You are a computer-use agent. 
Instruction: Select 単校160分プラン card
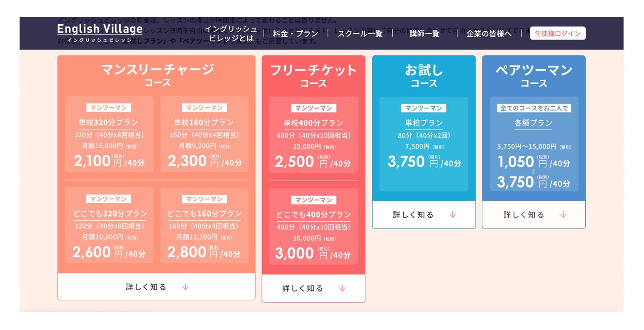205,134
